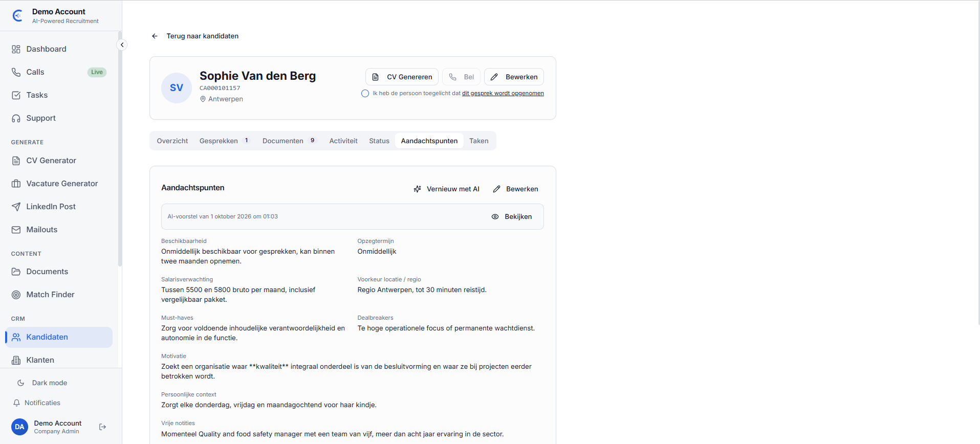Click the LinkedIn Post paper-plane icon
980x444 pixels.
point(16,207)
